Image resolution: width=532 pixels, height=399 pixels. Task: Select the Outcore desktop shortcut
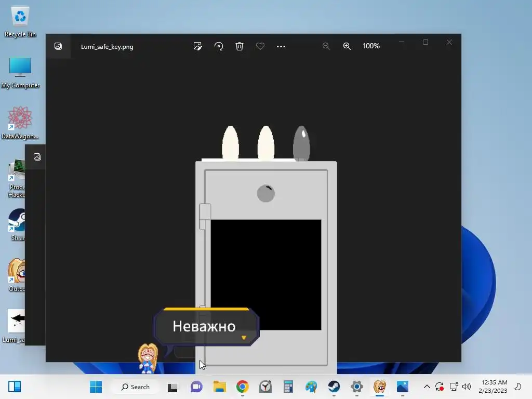(17, 275)
